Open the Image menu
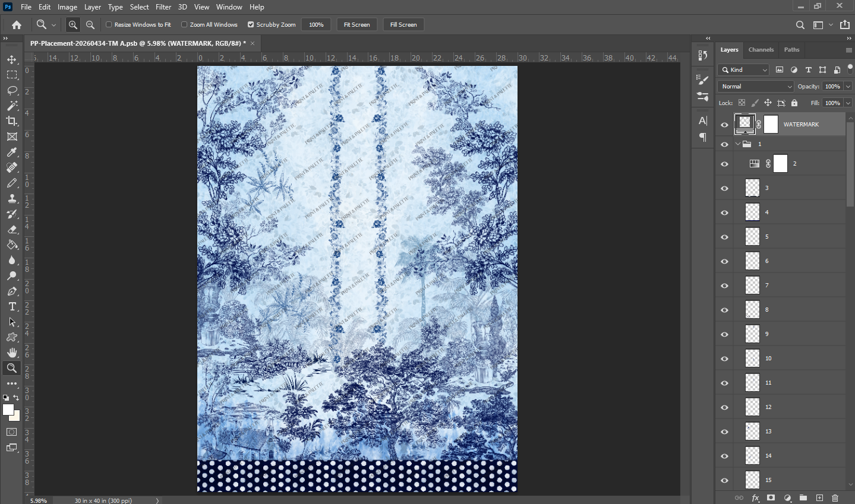This screenshot has width=855, height=504. click(67, 7)
